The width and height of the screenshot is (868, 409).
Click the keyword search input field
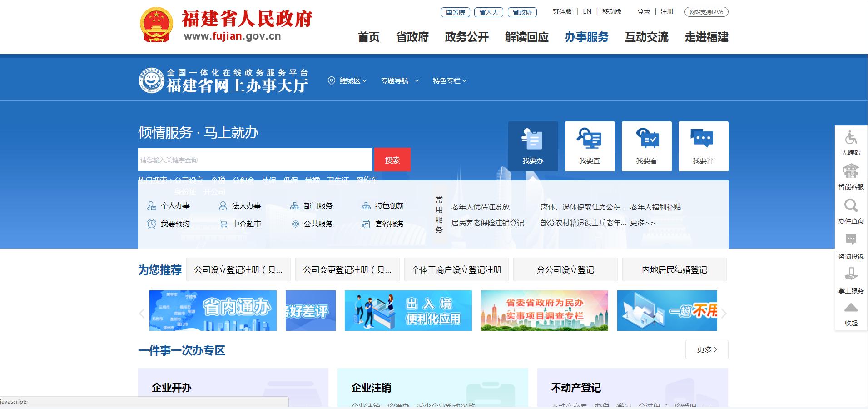pos(254,160)
